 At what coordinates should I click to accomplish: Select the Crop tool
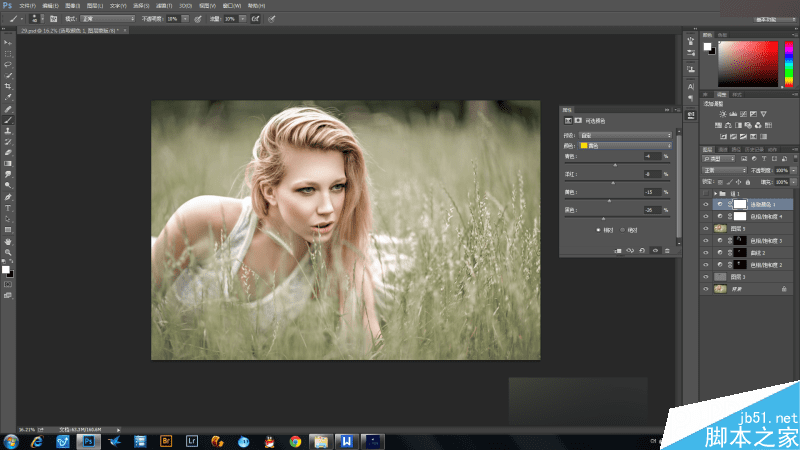pyautogui.click(x=8, y=86)
